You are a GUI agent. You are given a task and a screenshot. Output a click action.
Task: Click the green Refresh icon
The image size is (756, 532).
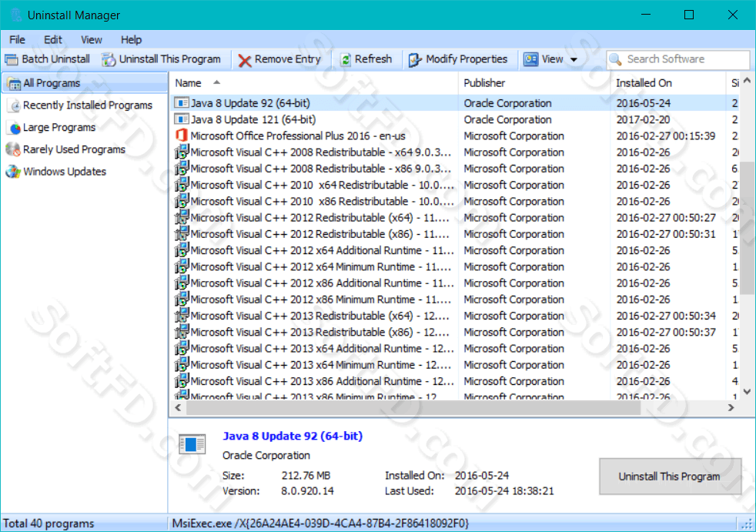point(346,60)
